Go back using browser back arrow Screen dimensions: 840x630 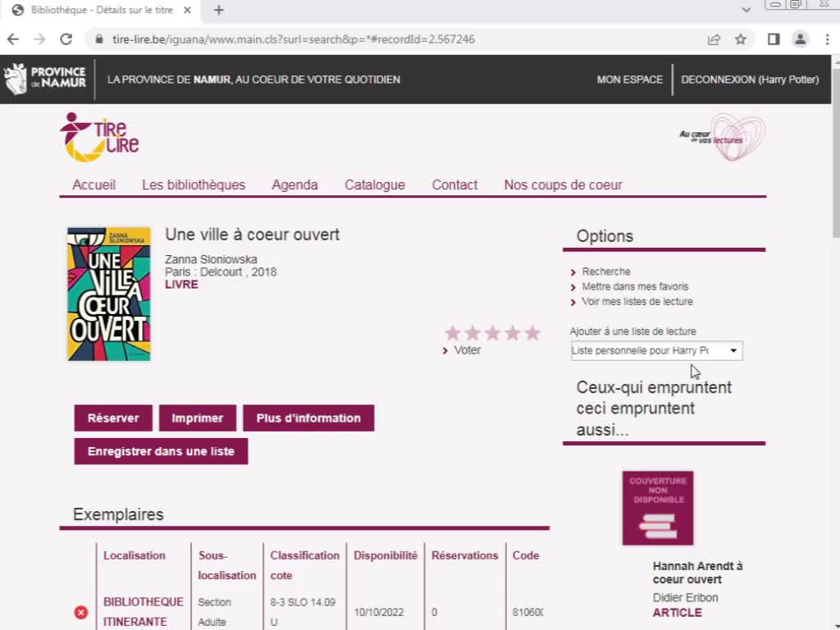(13, 39)
